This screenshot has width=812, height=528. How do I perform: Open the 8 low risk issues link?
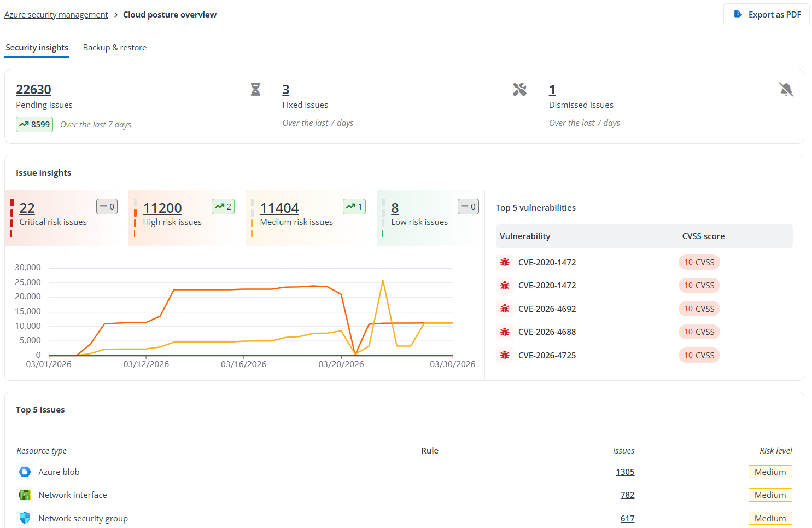(395, 208)
